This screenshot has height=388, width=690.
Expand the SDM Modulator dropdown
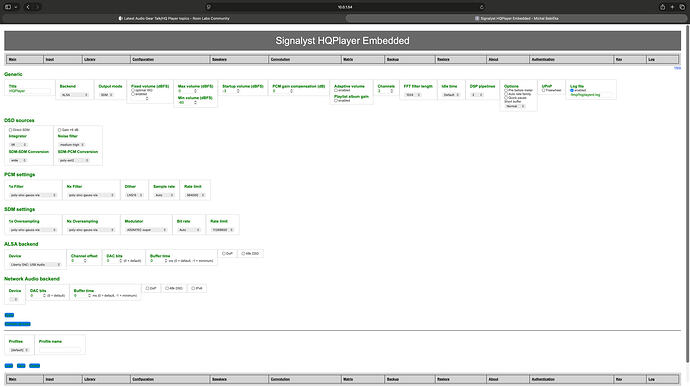coord(146,230)
